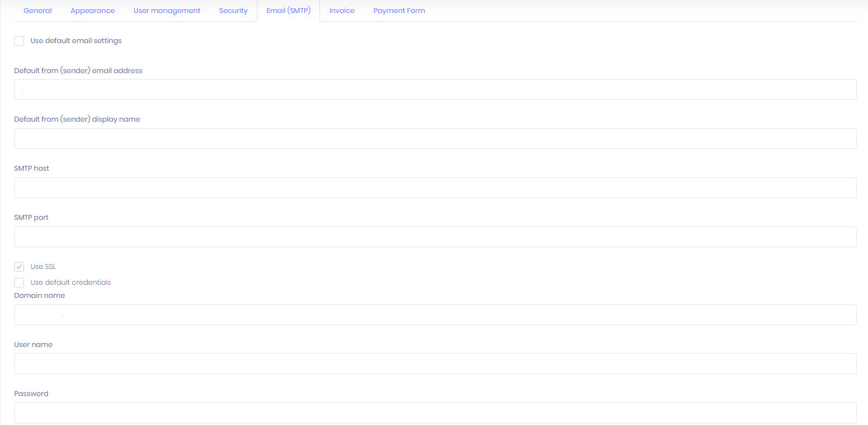The width and height of the screenshot is (868, 425).
Task: Switch to the Appearance tab
Action: pyautogui.click(x=93, y=10)
